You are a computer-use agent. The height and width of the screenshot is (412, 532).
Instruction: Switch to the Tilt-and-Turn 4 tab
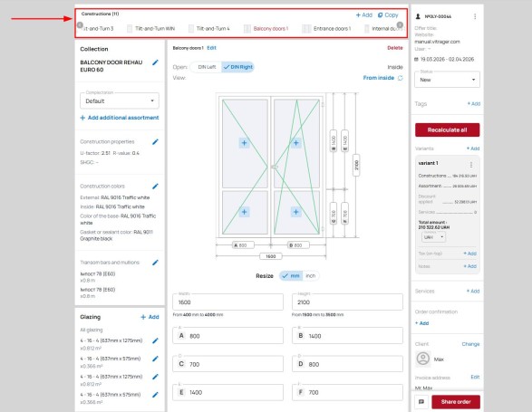coord(209,28)
